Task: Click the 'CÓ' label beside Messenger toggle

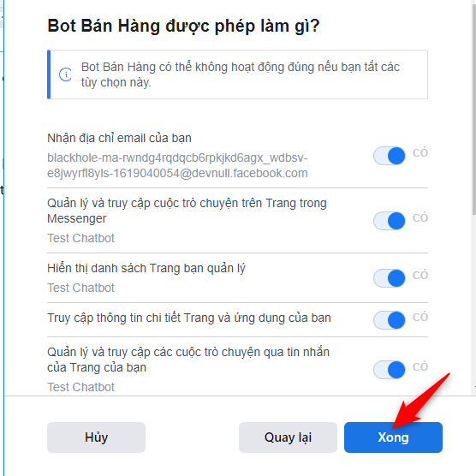Action: tap(420, 217)
